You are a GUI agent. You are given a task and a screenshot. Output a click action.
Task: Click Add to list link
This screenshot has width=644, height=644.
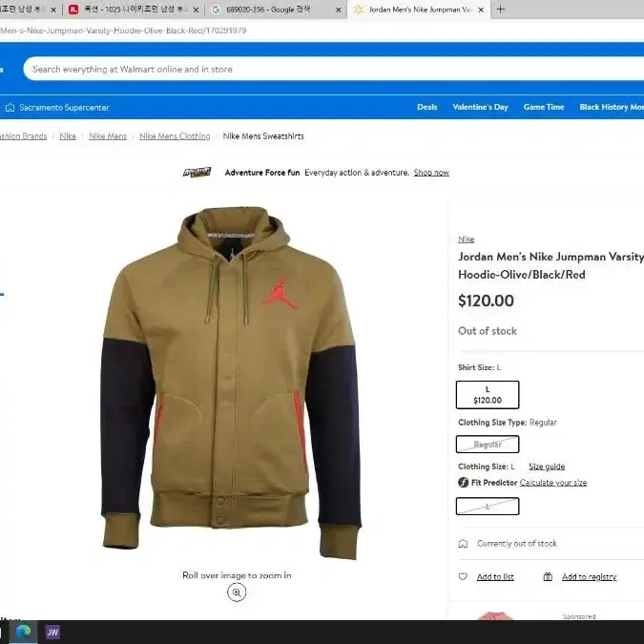495,577
